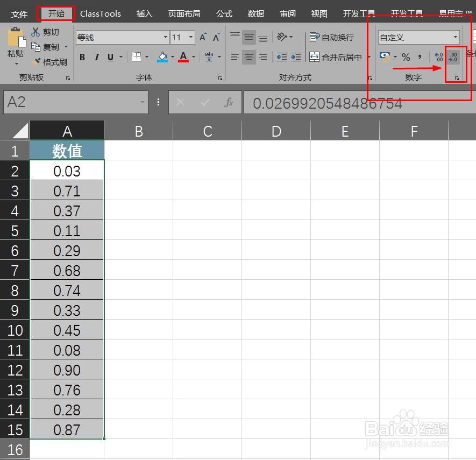Viewport: 476px width, 460px height.
Task: Open the number format dropdown 自定义
Action: click(x=456, y=37)
